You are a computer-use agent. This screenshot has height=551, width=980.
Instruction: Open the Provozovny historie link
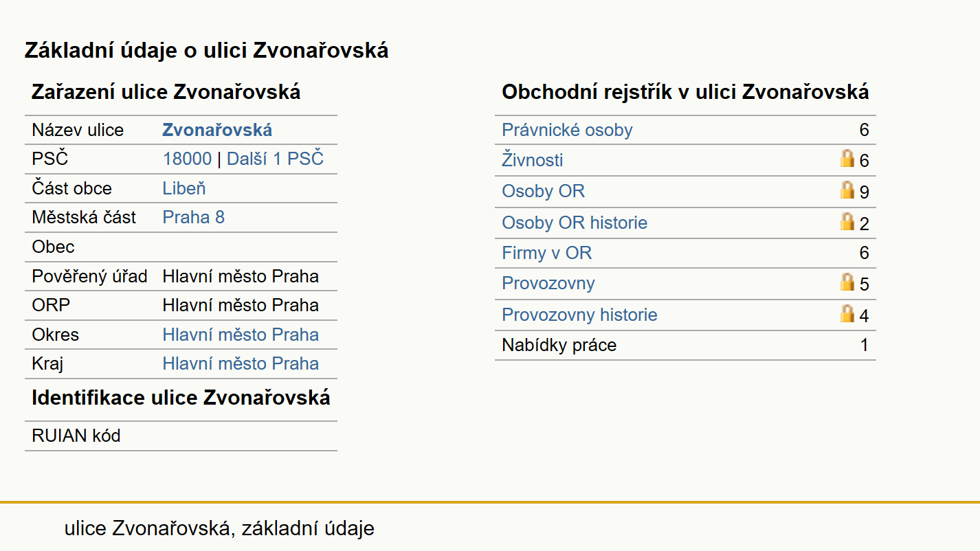tap(579, 315)
